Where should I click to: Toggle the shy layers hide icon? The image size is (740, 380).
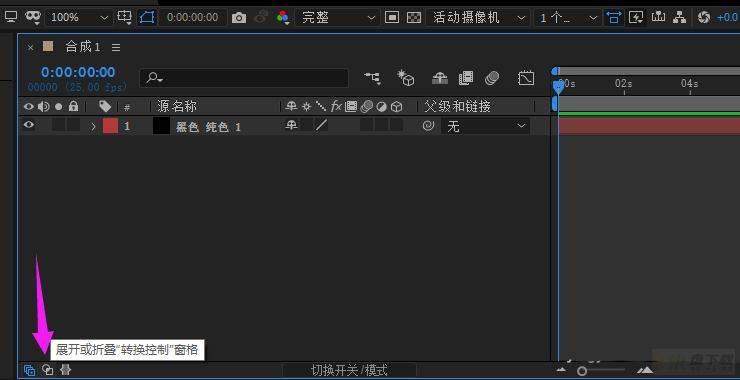(440, 78)
